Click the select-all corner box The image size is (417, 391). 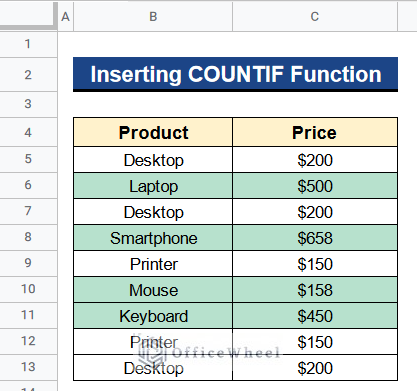(x=29, y=16)
